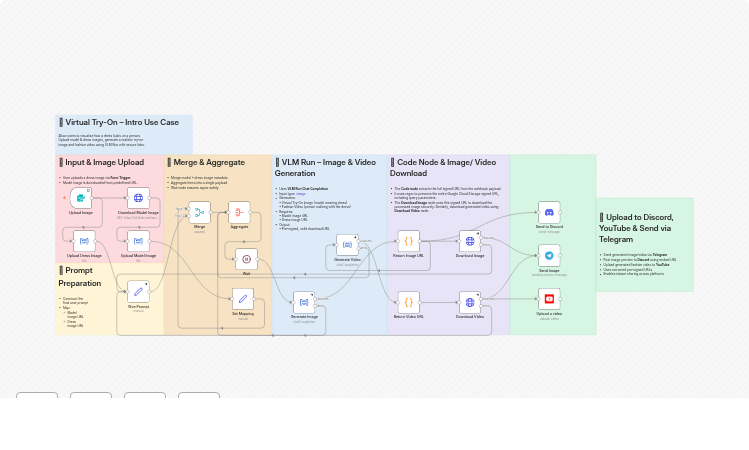The height and width of the screenshot is (450, 749).
Task: Open the Telegram Send Image node
Action: click(x=549, y=256)
